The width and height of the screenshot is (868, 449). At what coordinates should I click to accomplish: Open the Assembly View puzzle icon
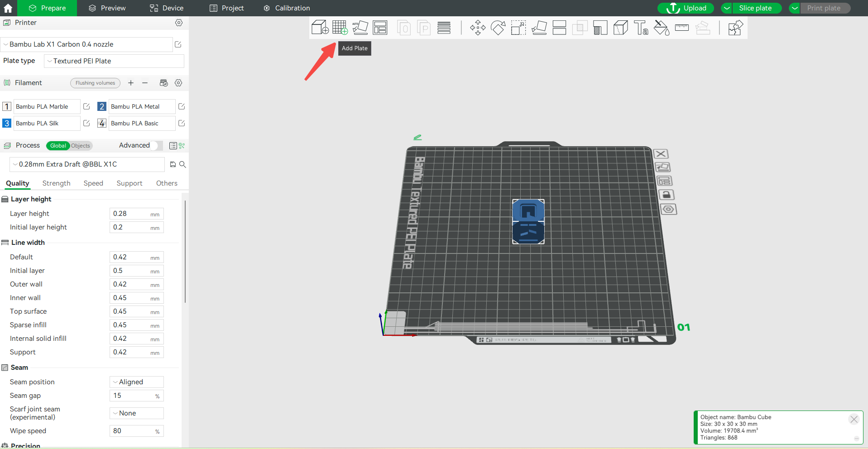(735, 28)
